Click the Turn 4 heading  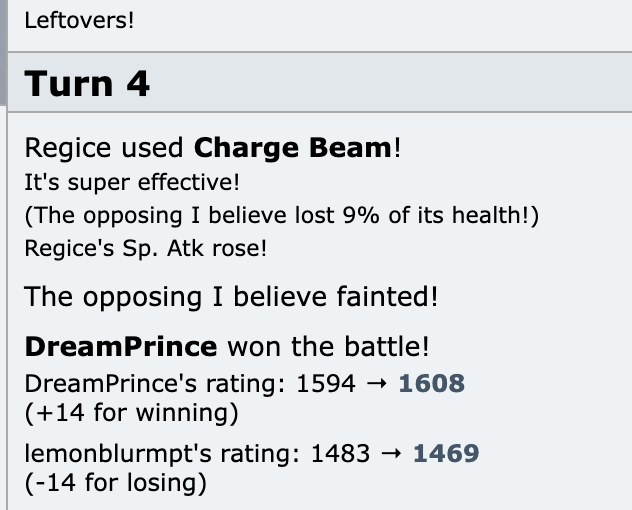[87, 83]
